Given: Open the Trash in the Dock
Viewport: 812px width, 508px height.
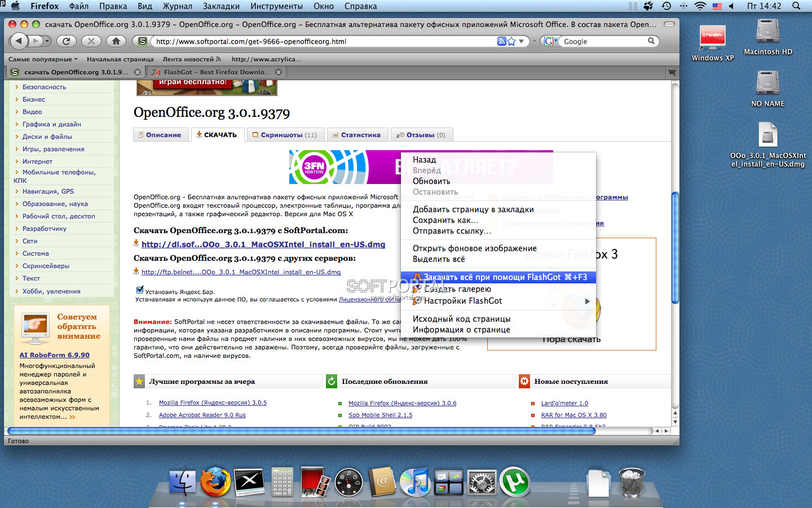Looking at the screenshot, I should [632, 483].
